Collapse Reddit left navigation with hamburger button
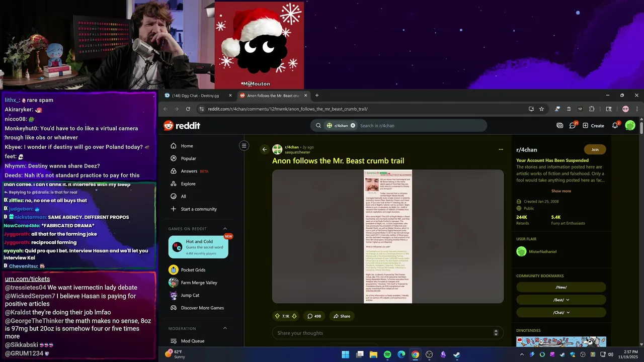The width and height of the screenshot is (644, 362). 244,146
